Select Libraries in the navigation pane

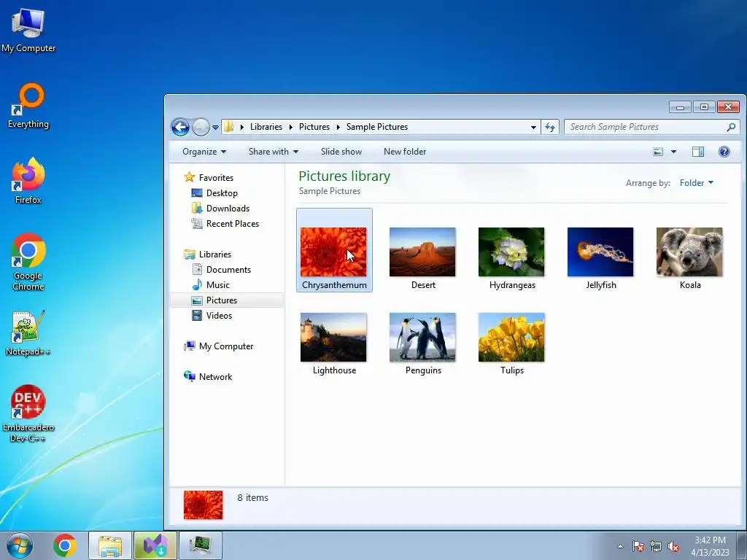click(208, 254)
